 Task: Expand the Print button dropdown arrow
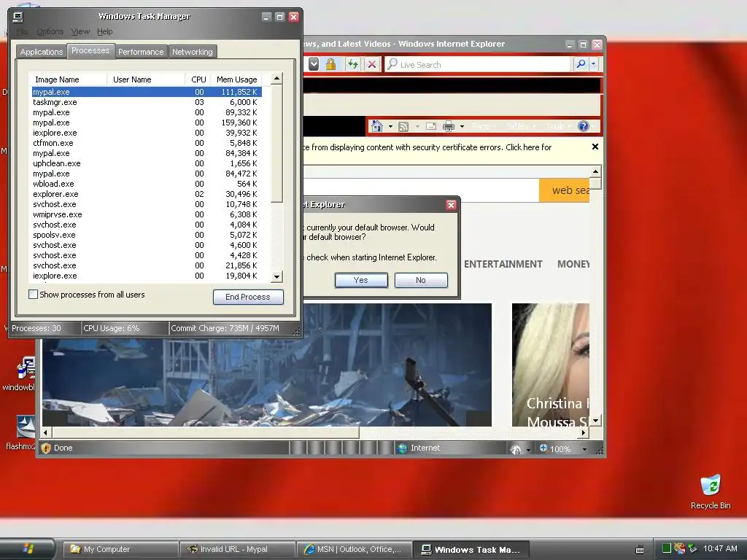coord(462,127)
